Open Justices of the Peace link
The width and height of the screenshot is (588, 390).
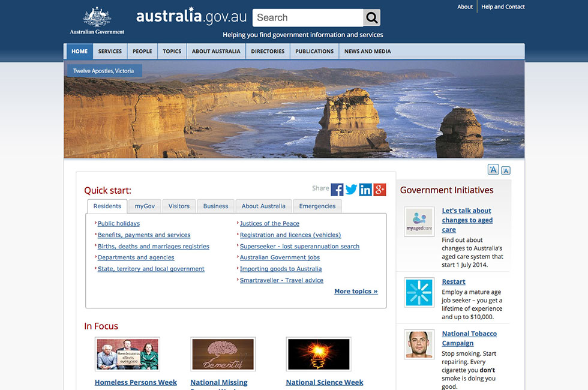tap(269, 223)
